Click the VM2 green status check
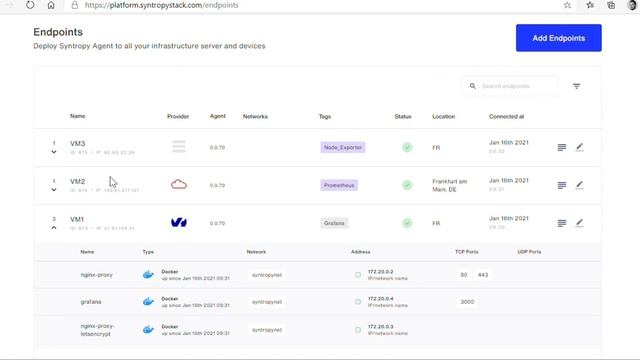 click(407, 185)
